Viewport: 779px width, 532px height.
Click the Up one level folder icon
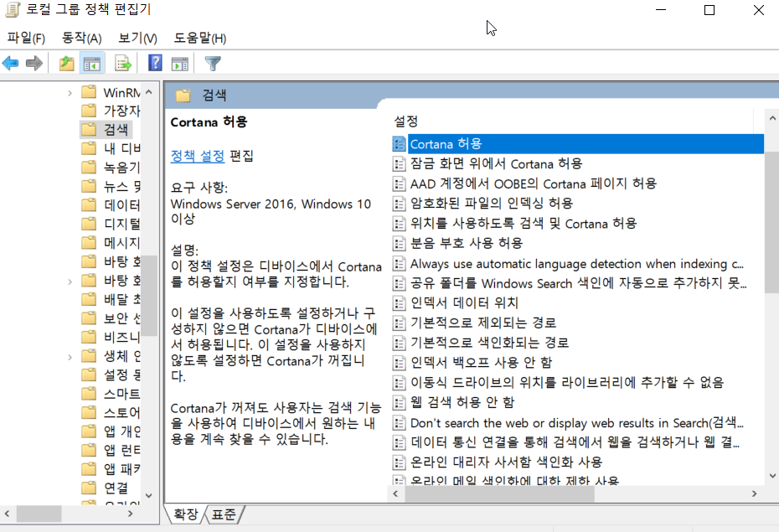click(x=66, y=63)
